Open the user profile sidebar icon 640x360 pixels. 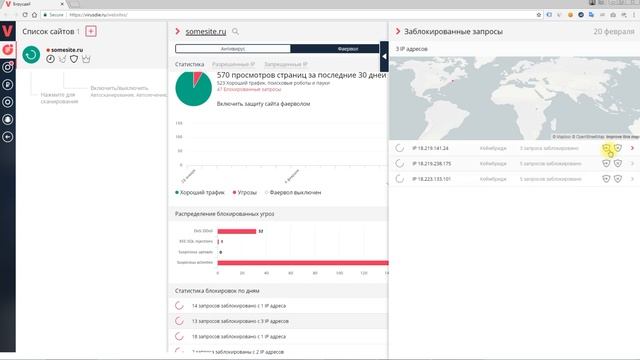point(7,119)
